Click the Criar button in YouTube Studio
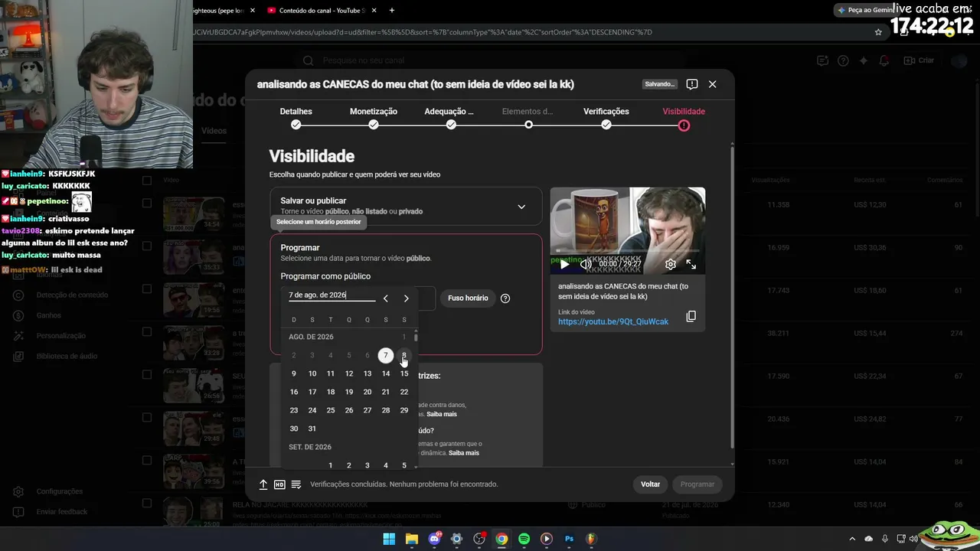The height and width of the screenshot is (551, 980). pos(920,60)
